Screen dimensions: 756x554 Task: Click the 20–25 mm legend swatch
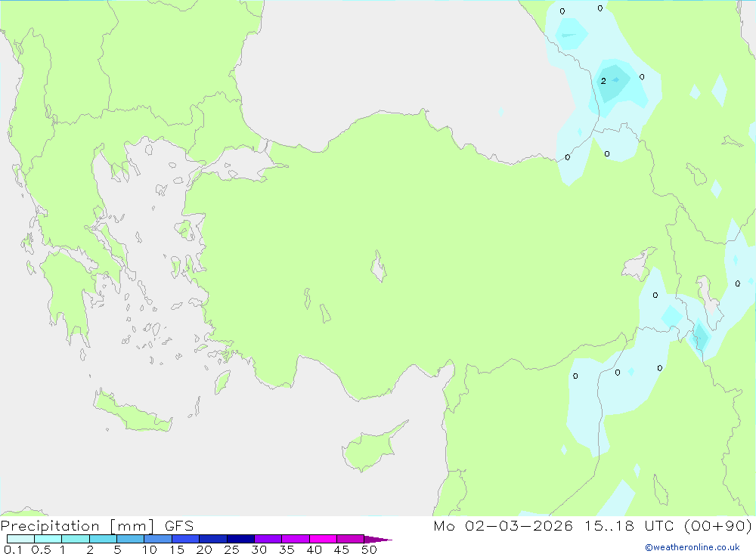212,539
